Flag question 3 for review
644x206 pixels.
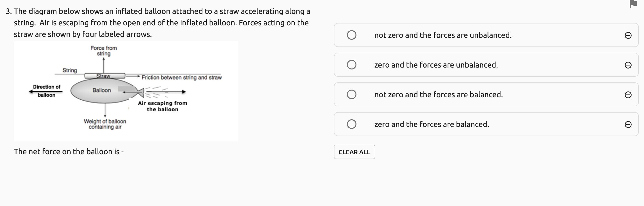click(x=633, y=4)
